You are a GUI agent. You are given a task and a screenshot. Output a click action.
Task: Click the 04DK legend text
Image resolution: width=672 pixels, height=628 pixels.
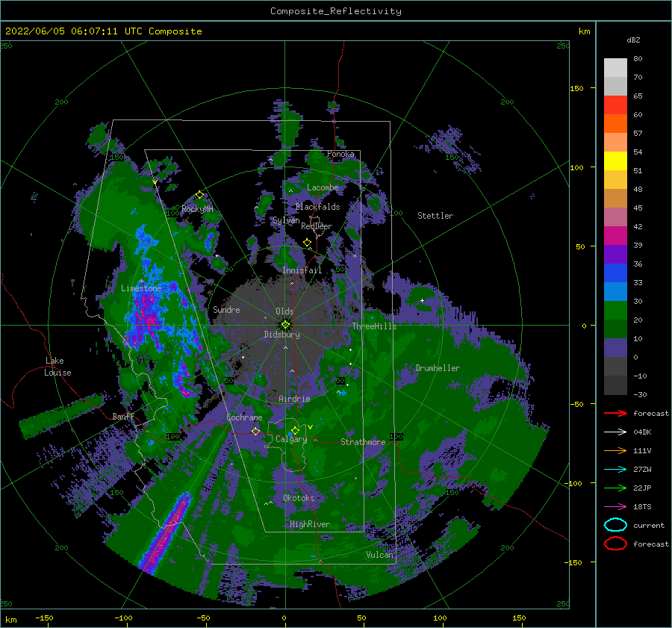[x=642, y=432]
